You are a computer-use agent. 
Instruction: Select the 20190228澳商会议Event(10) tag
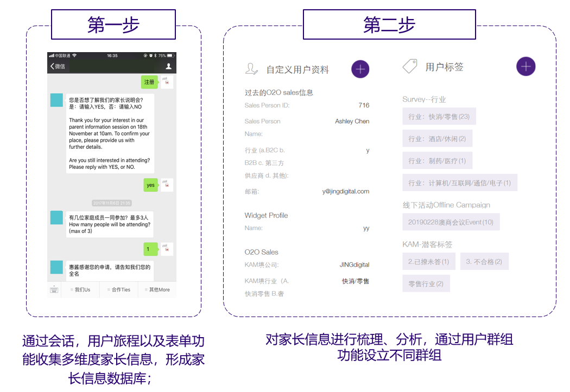point(451,222)
